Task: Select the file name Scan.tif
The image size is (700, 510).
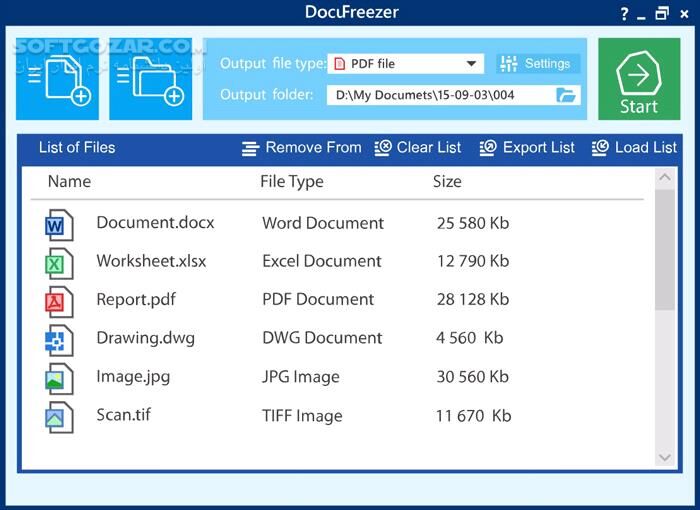Action: click(124, 415)
